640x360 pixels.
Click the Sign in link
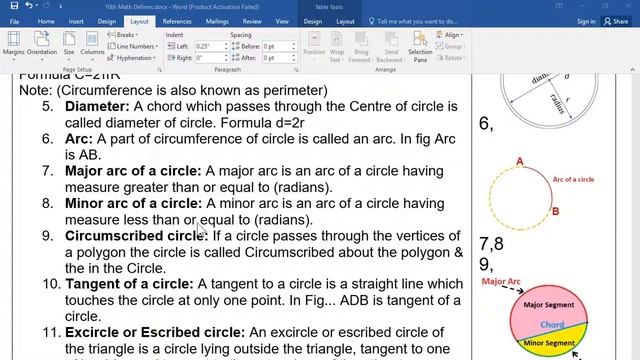click(586, 21)
